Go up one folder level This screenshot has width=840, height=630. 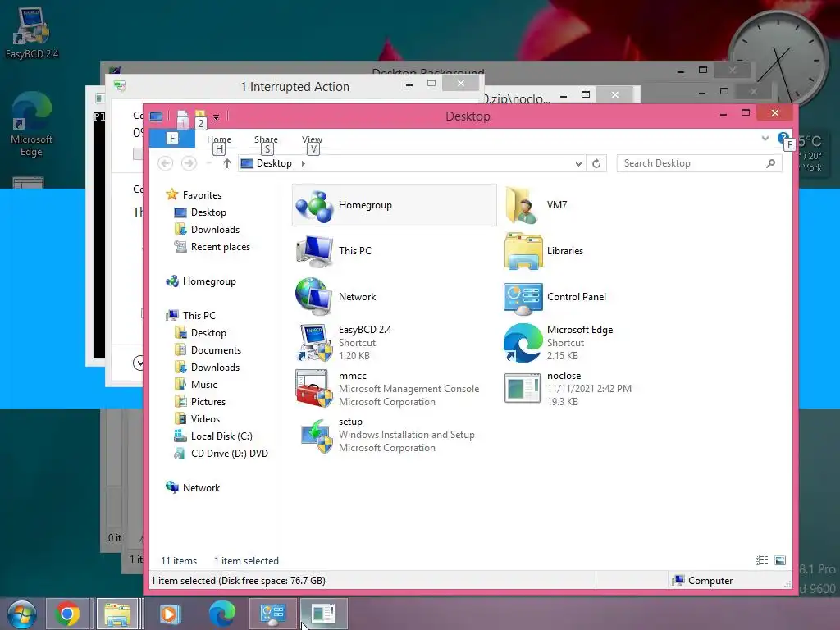coord(226,163)
